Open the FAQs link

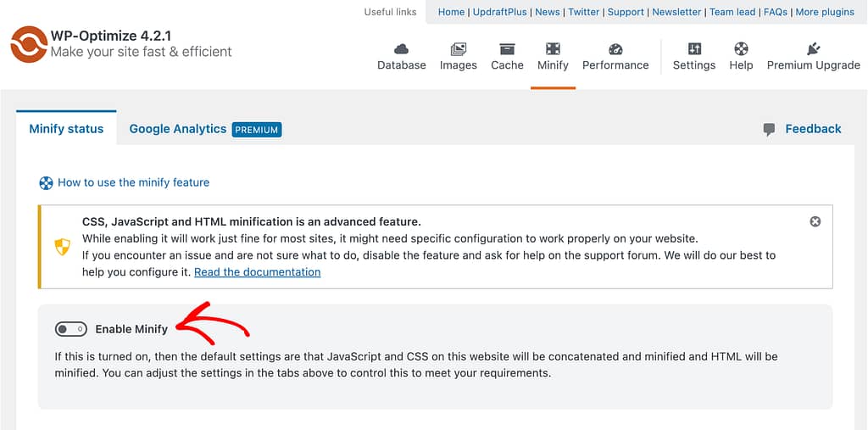coord(776,12)
